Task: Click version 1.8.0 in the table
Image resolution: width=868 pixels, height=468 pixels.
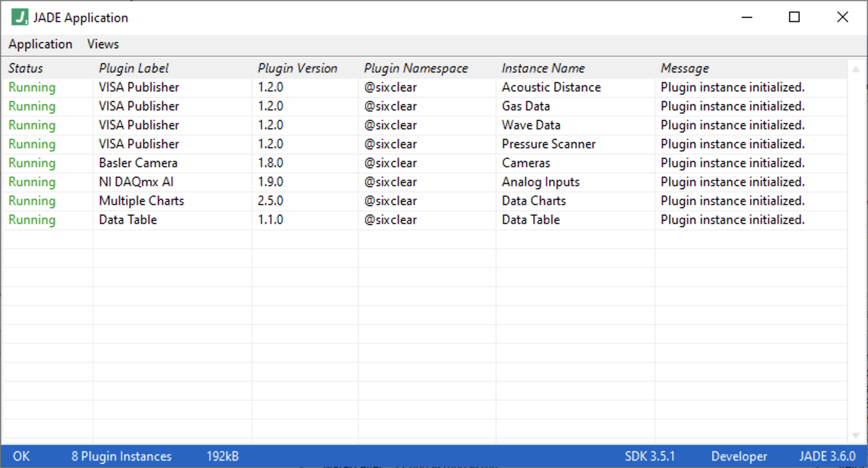Action: click(270, 163)
